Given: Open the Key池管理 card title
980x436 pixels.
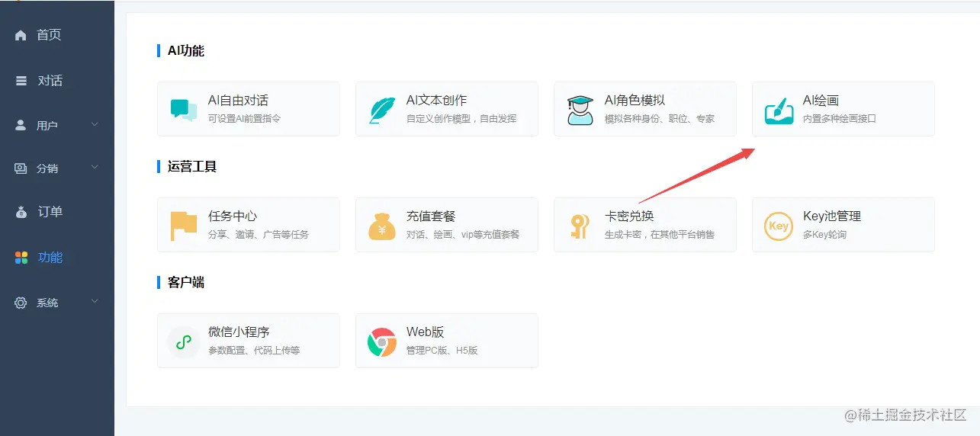Looking at the screenshot, I should (832, 216).
